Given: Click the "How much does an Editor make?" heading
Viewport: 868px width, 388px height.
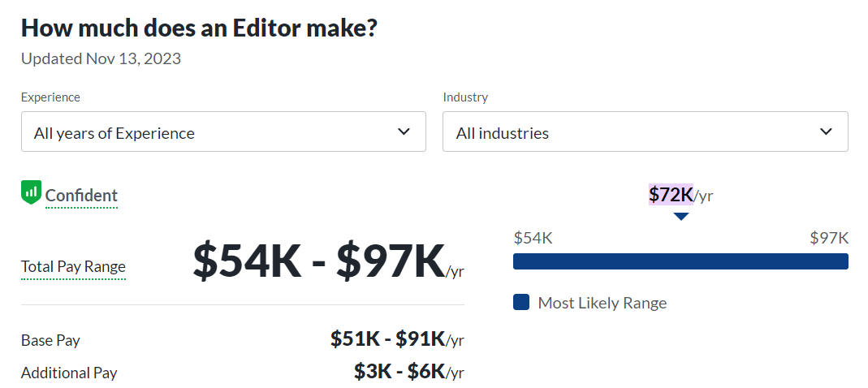Looking at the screenshot, I should [x=199, y=28].
